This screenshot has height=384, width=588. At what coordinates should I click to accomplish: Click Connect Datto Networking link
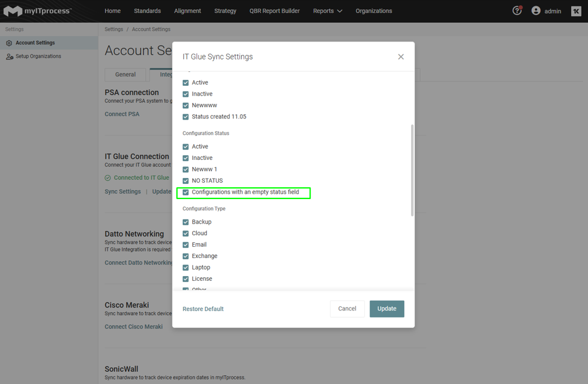(x=138, y=263)
